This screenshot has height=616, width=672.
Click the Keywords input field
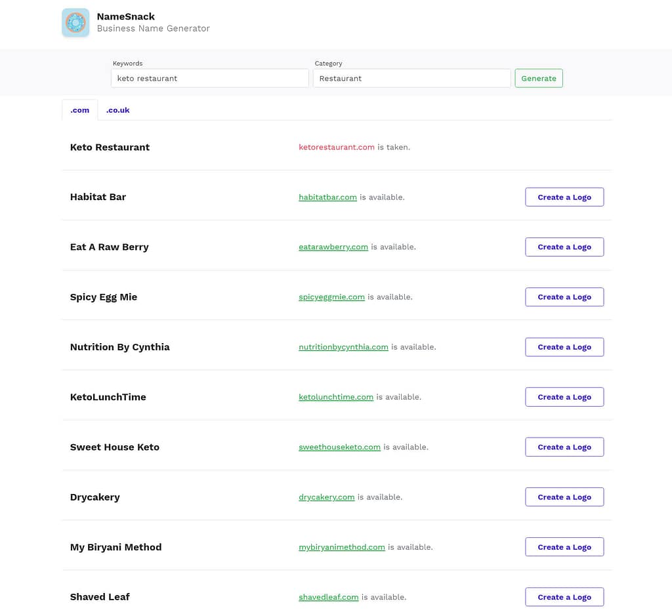pyautogui.click(x=209, y=78)
